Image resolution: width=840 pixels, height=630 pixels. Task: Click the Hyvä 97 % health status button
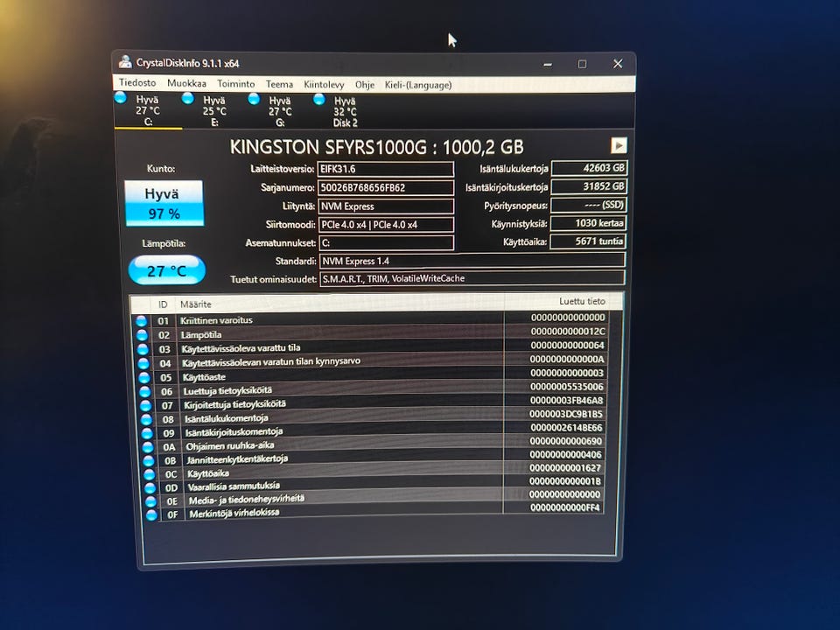point(164,203)
